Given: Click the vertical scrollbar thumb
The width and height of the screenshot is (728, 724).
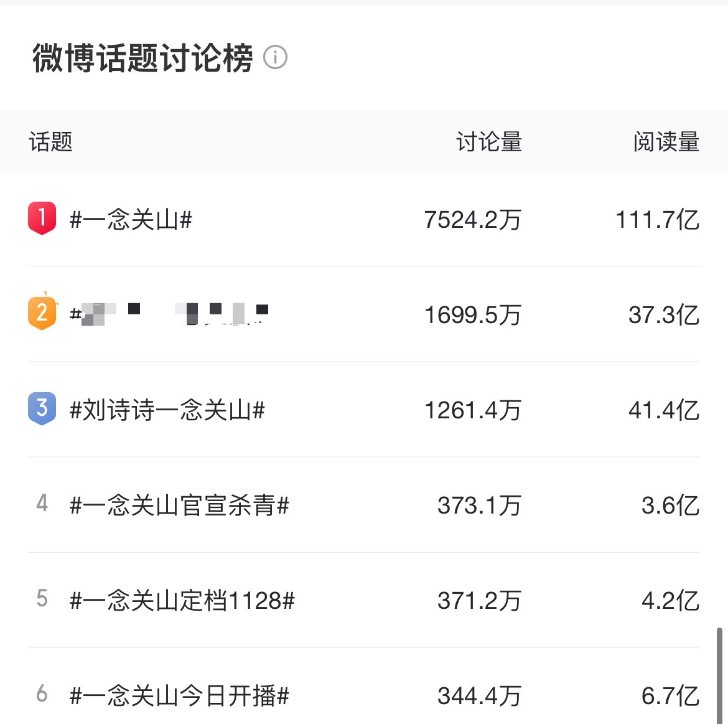Looking at the screenshot, I should click(x=719, y=675).
